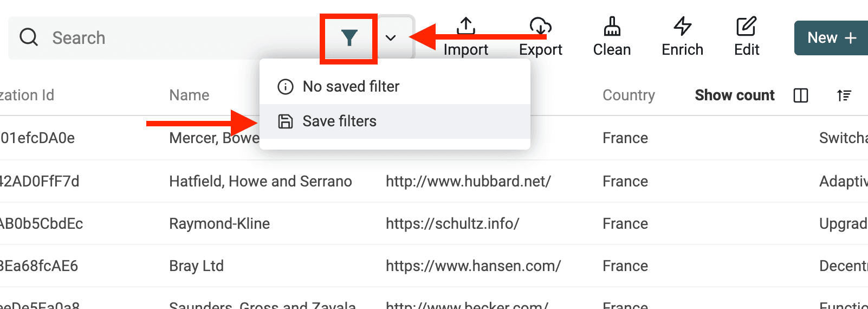
Task: Click the filter funnel icon
Action: click(349, 38)
